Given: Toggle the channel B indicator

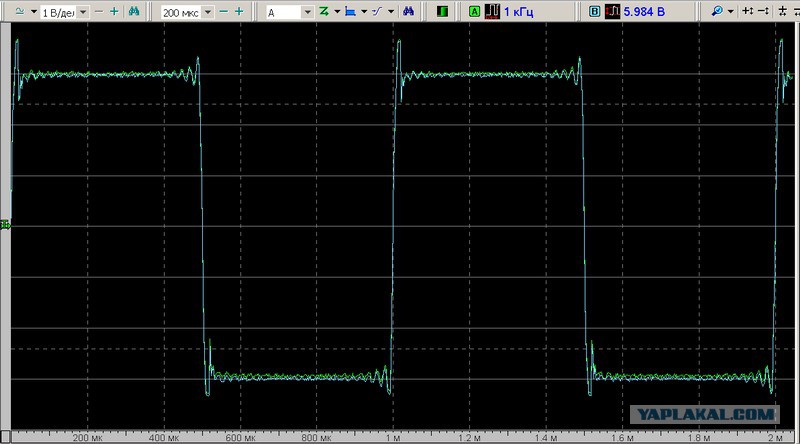Looking at the screenshot, I should 594,11.
